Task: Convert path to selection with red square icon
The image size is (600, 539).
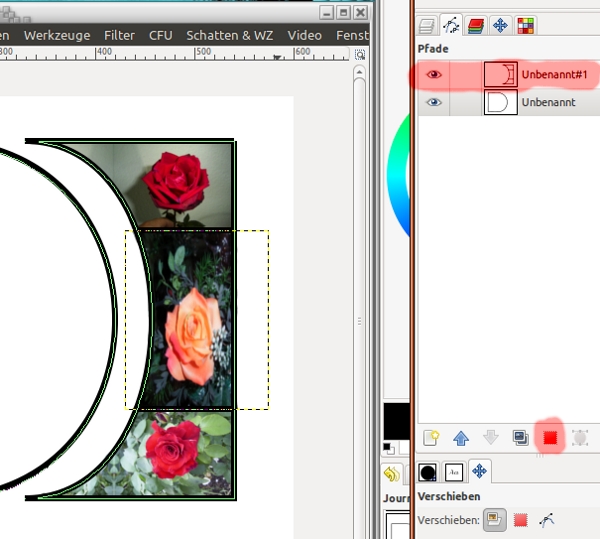Action: click(550, 438)
